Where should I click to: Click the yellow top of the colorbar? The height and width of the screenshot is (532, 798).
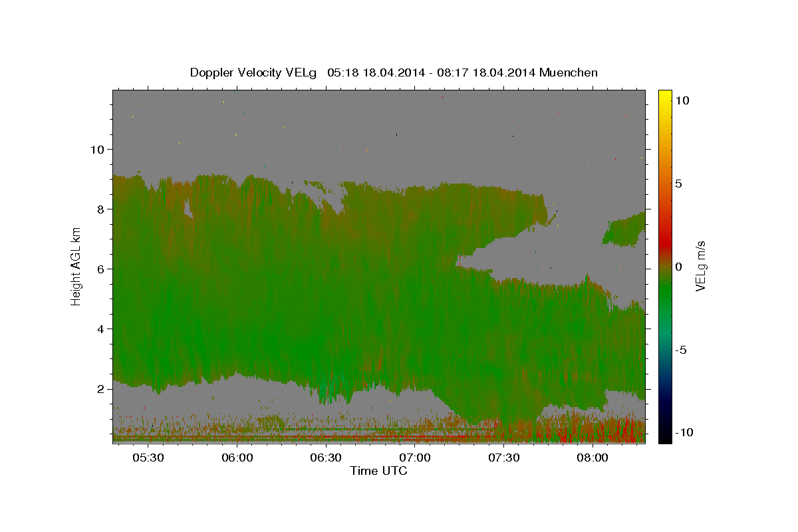click(x=664, y=96)
